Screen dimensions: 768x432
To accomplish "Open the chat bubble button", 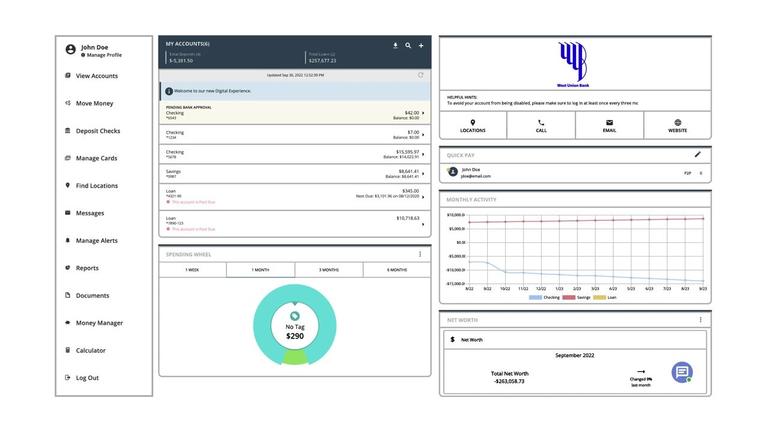I will coord(682,372).
